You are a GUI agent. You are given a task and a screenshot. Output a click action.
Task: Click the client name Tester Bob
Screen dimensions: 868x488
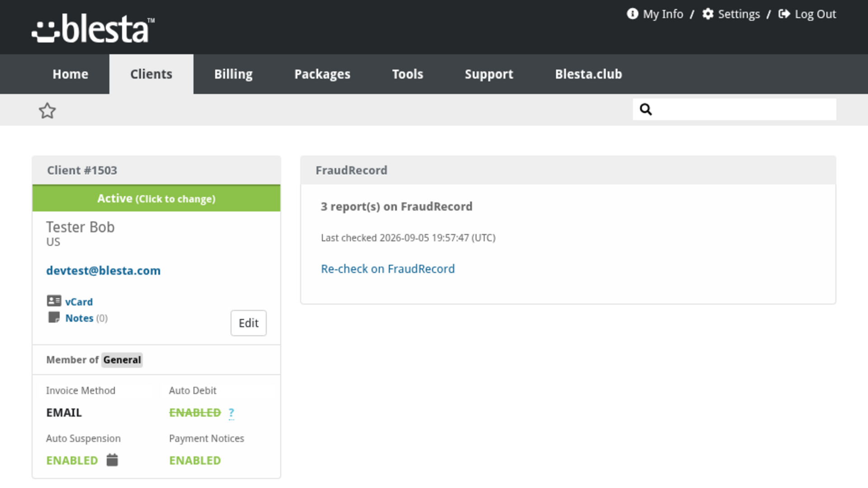tap(80, 227)
